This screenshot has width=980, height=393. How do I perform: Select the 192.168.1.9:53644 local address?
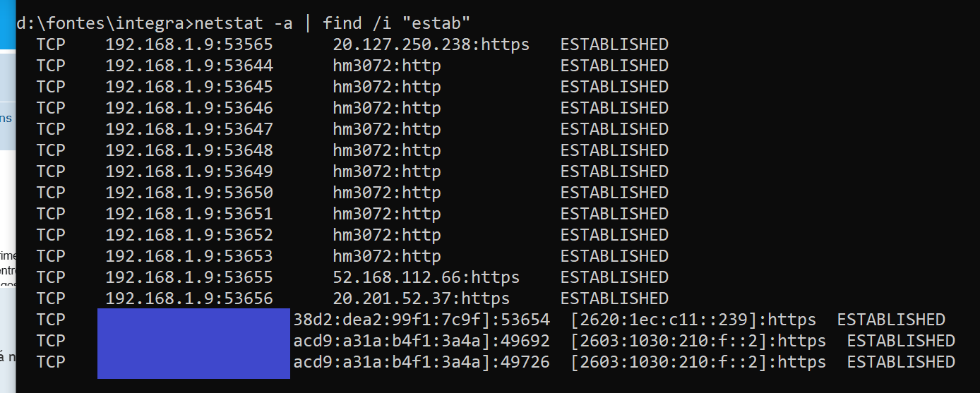coord(189,66)
